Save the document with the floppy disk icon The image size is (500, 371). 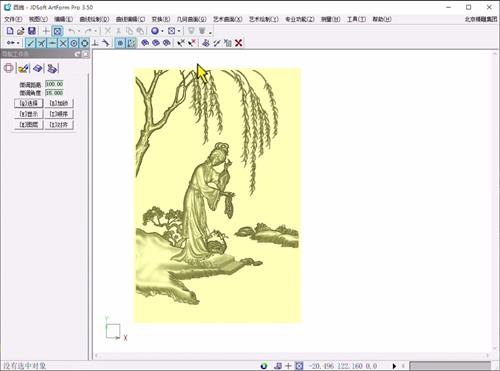(32, 31)
